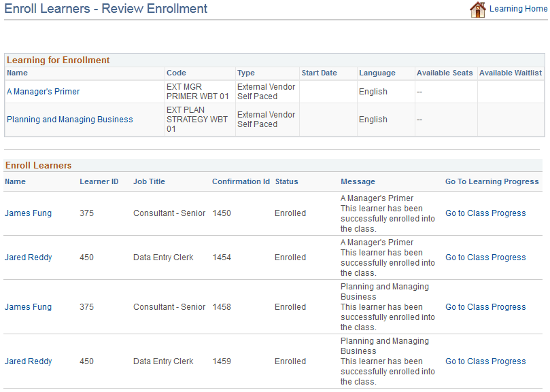Go to Class Progress for confirmation 1458
This screenshot has width=550, height=392.
[x=485, y=306]
